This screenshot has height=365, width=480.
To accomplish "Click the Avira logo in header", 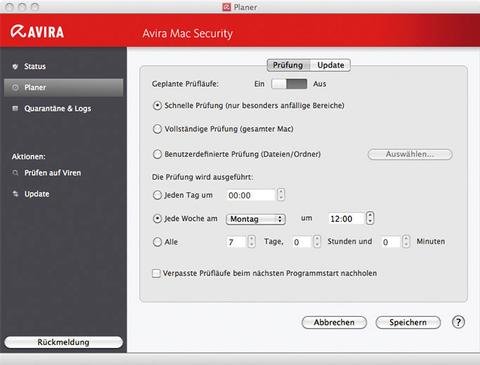I will pos(37,32).
